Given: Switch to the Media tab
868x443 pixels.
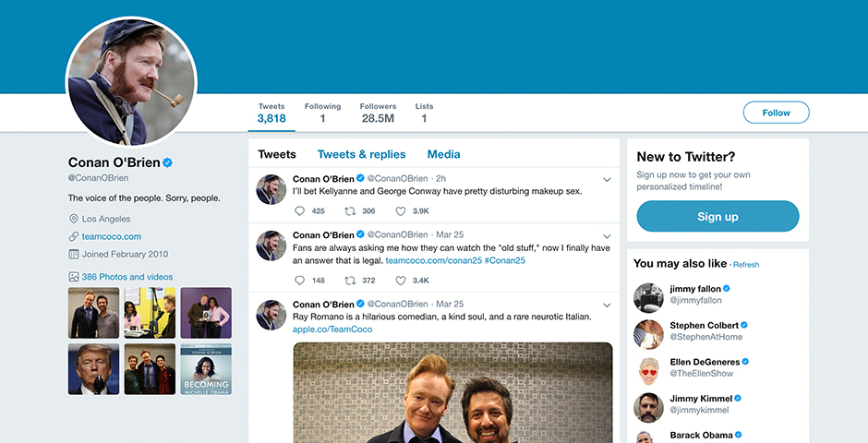Looking at the screenshot, I should pyautogui.click(x=443, y=154).
